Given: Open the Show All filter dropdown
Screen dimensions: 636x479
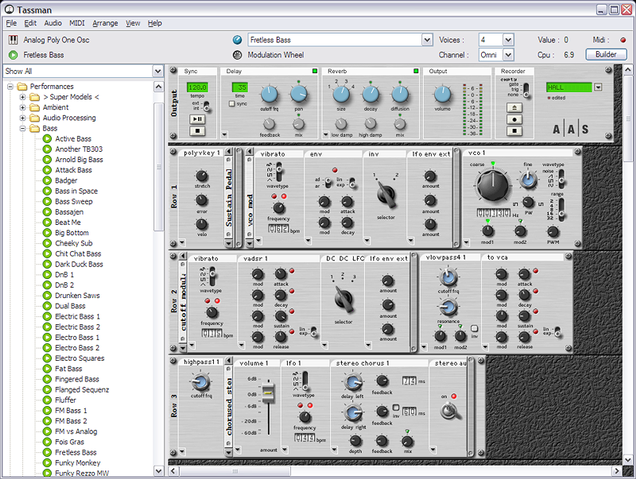Looking at the screenshot, I should tap(158, 71).
